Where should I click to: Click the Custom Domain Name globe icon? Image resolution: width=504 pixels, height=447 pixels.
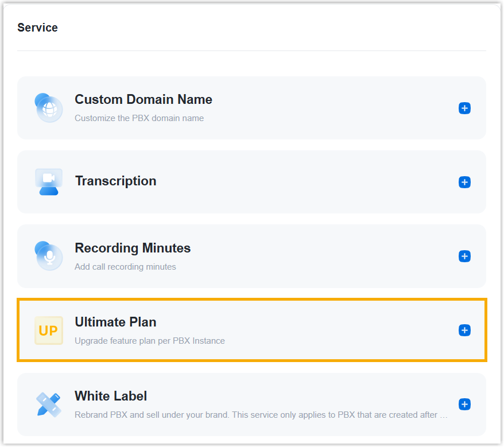49,108
